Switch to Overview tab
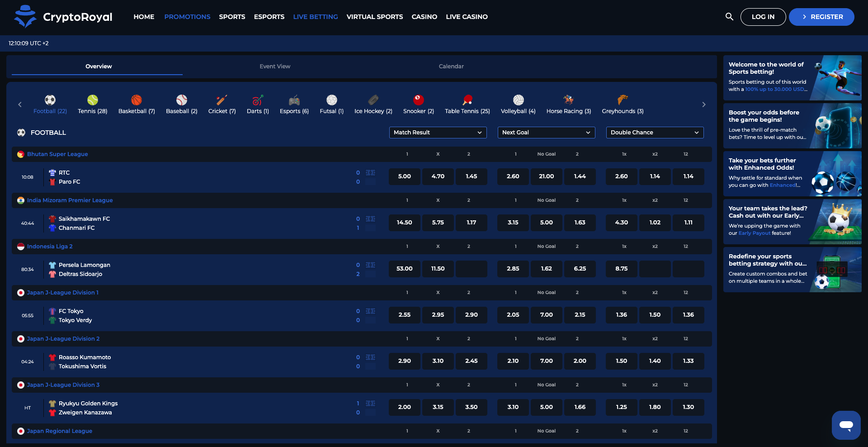868x447 pixels. pyautogui.click(x=99, y=67)
